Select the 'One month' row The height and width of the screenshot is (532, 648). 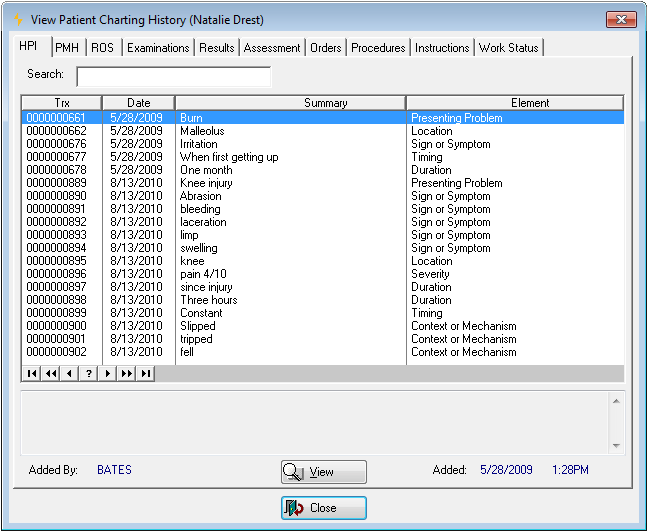coord(322,170)
